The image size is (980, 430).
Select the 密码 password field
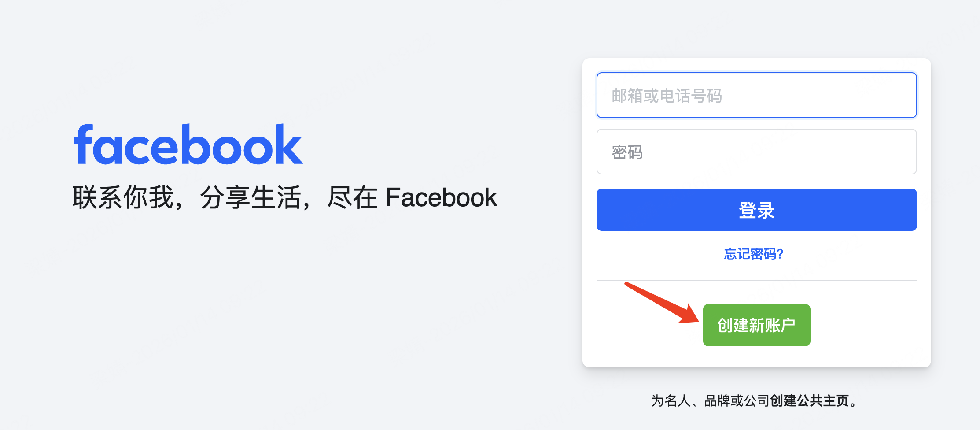pyautogui.click(x=756, y=152)
